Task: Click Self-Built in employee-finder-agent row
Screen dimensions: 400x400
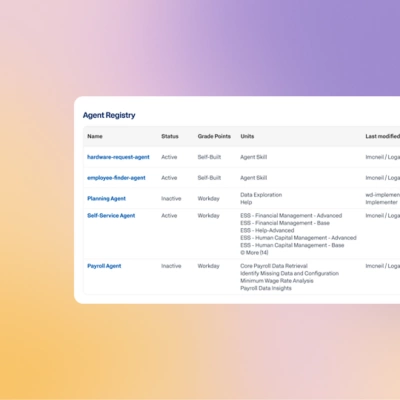Action: 209,178
